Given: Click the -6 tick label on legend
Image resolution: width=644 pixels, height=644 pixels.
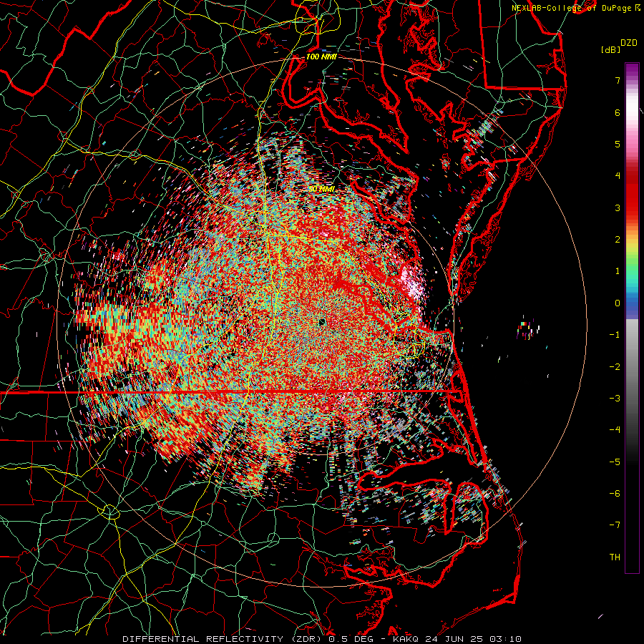Looking at the screenshot, I should (x=615, y=494).
